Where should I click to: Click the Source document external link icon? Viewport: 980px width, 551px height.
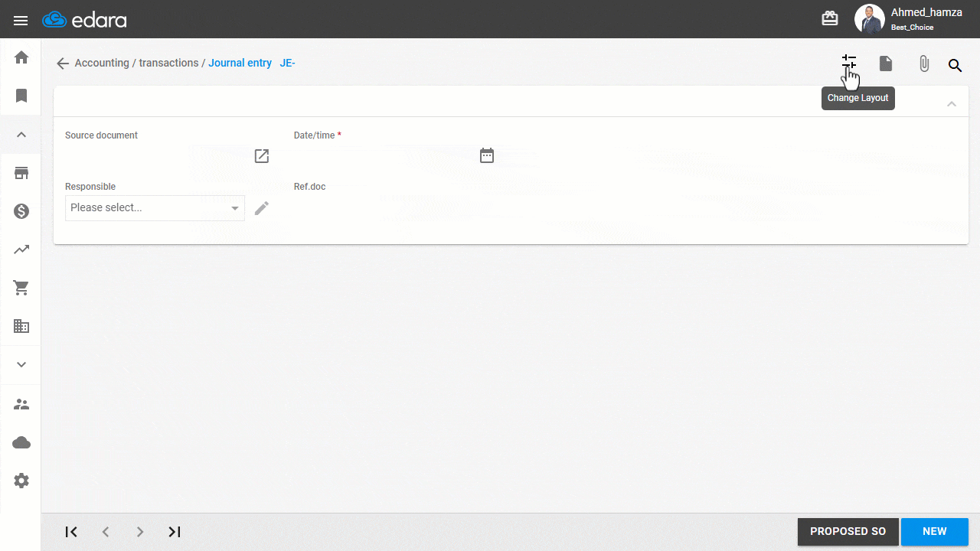click(x=261, y=155)
